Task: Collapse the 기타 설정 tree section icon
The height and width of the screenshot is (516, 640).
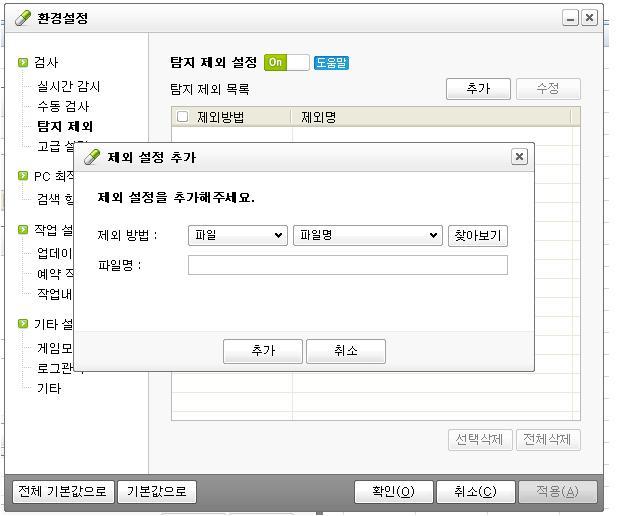Action: point(23,324)
